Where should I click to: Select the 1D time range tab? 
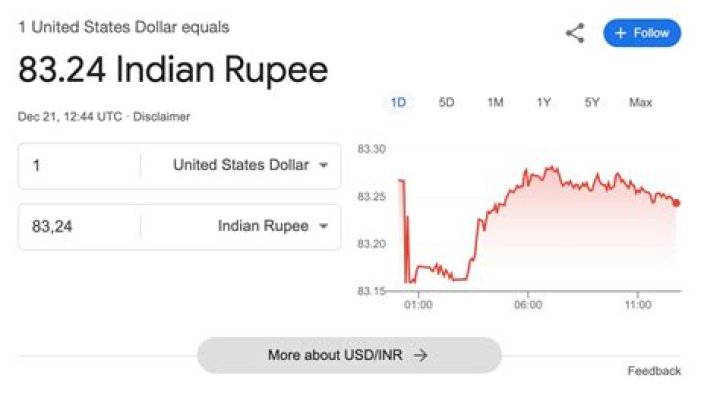tap(398, 102)
